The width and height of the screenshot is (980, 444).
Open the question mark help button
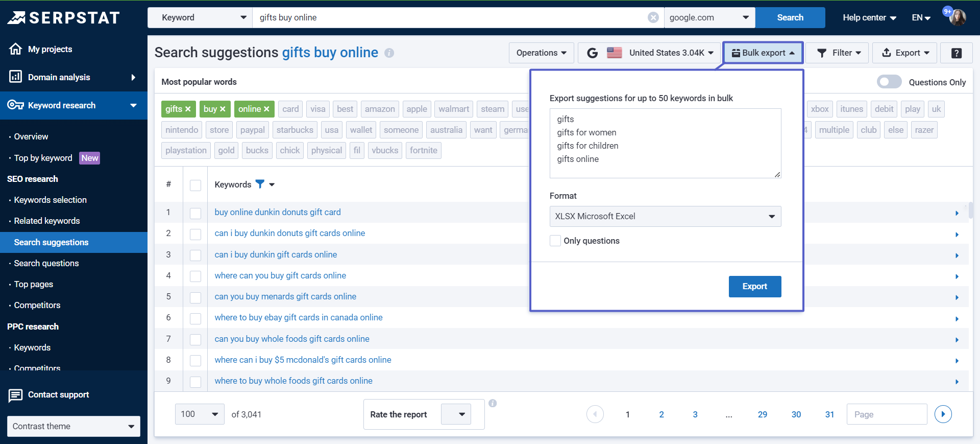[x=956, y=53]
